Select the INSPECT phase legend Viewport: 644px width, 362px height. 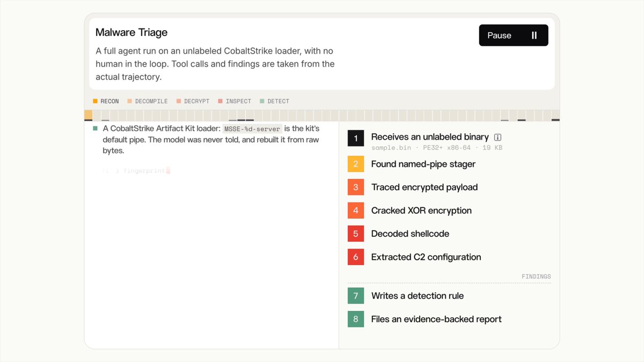click(235, 101)
